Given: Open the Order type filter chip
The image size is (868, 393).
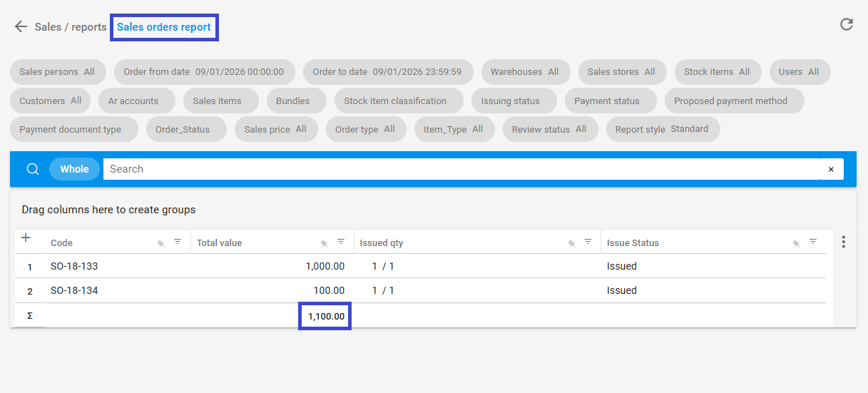Looking at the screenshot, I should [x=365, y=129].
